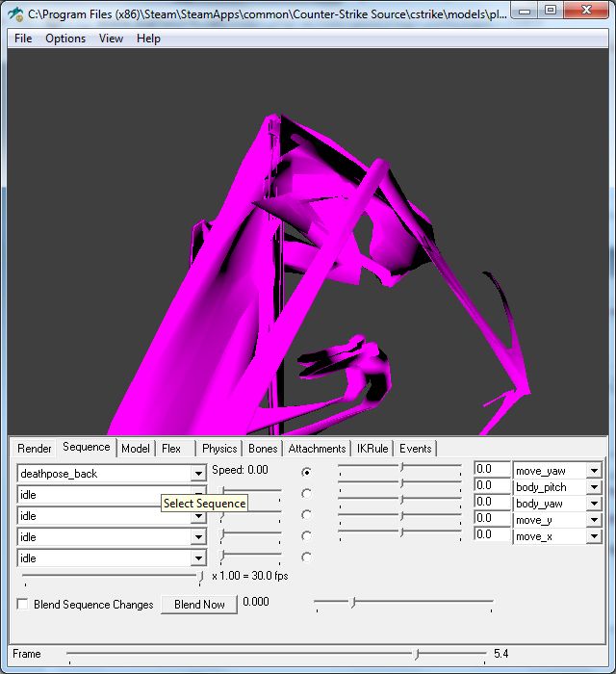Expand the deathpose_back sequence dropdown
The width and height of the screenshot is (616, 674).
point(198,474)
